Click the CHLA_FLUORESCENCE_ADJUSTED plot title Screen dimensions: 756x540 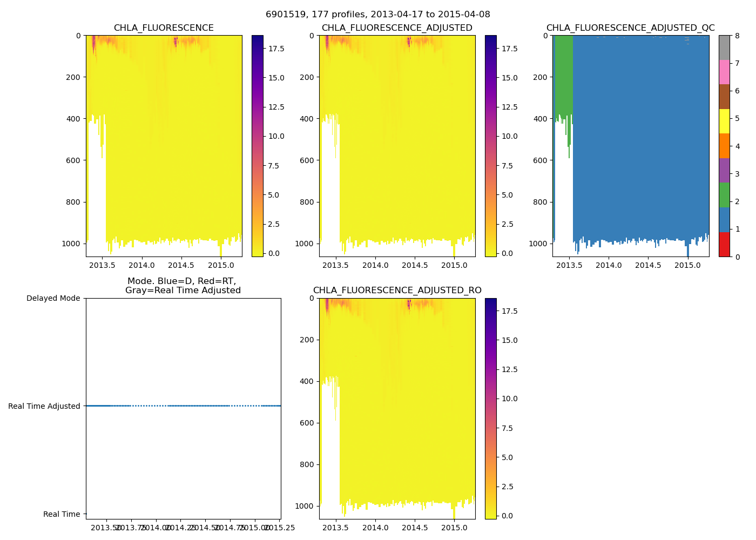(x=397, y=28)
